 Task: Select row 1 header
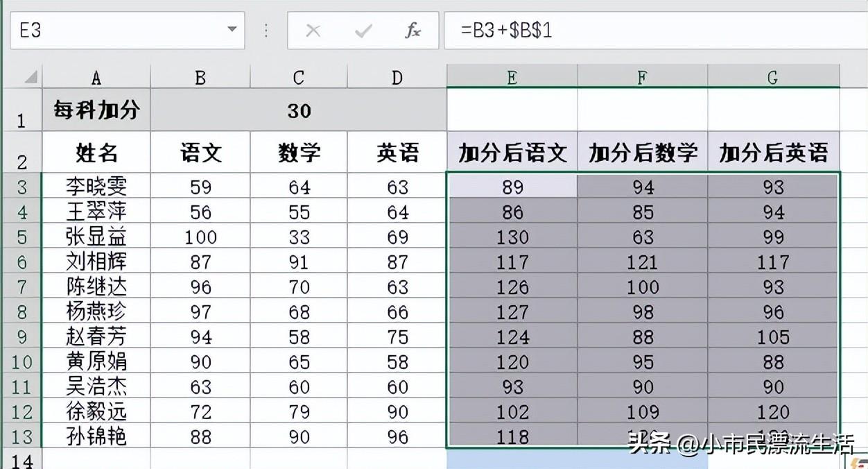(21, 110)
